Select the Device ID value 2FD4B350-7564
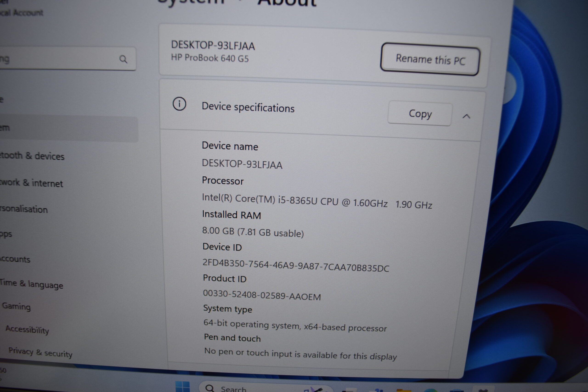 click(x=296, y=265)
